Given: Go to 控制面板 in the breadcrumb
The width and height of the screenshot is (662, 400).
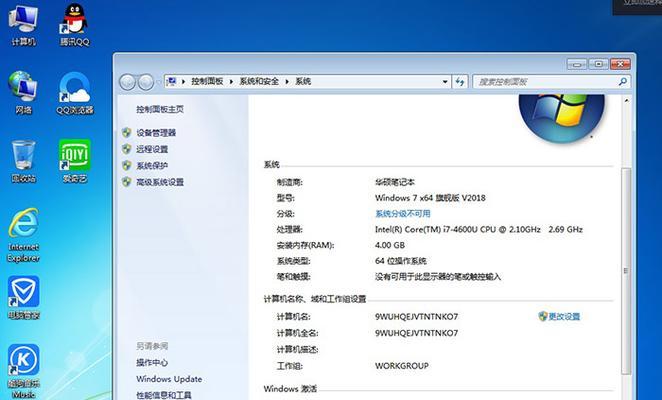Looking at the screenshot, I should (207, 82).
